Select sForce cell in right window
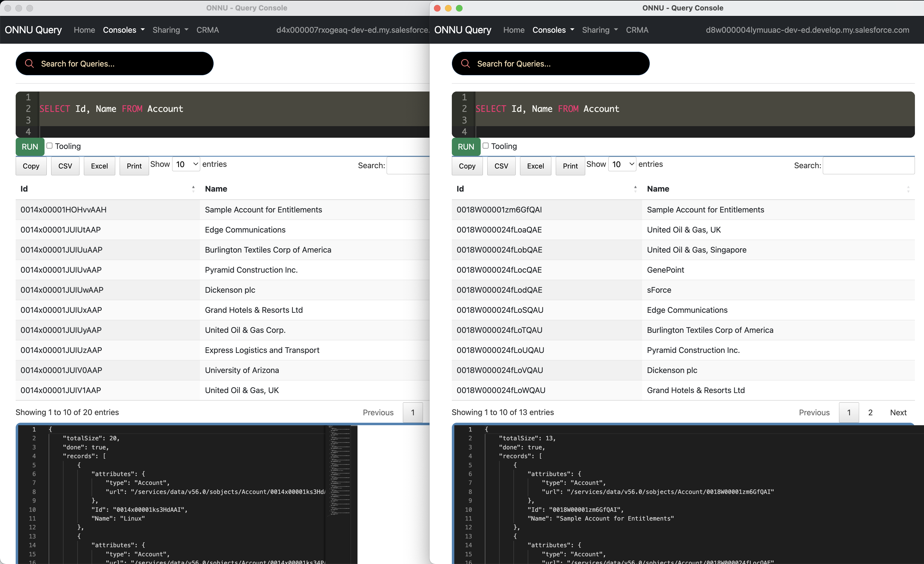Screen dimensions: 924x564 [779, 290]
